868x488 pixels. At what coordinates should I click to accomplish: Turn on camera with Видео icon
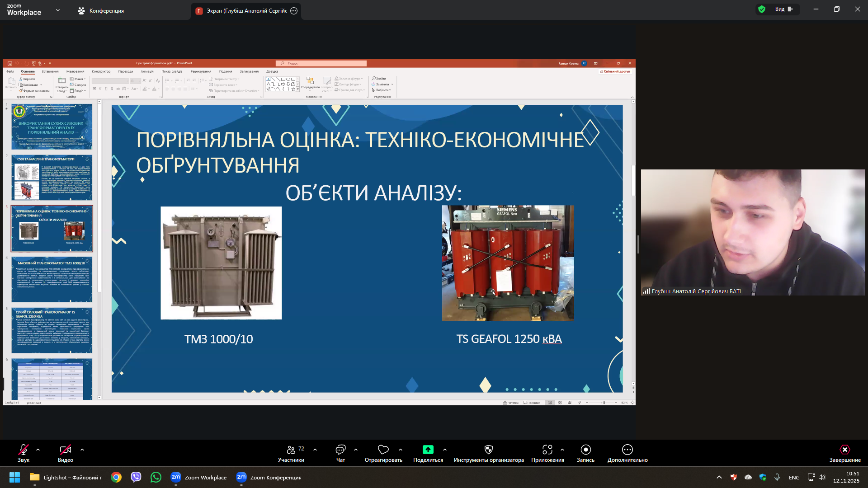pyautogui.click(x=65, y=450)
